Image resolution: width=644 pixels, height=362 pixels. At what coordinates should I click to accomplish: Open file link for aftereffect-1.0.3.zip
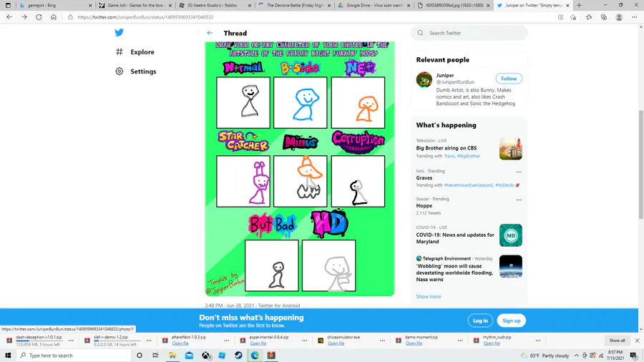pos(180,343)
